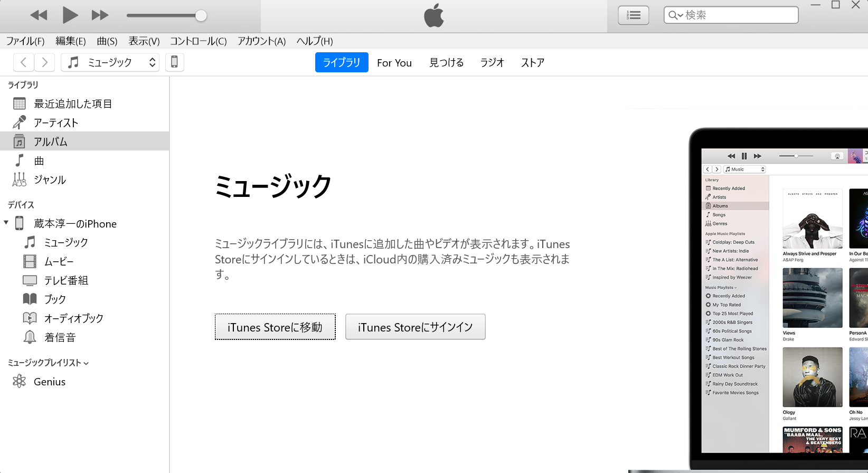Open the 表示(V) menu
The image size is (868, 473).
(x=144, y=41)
